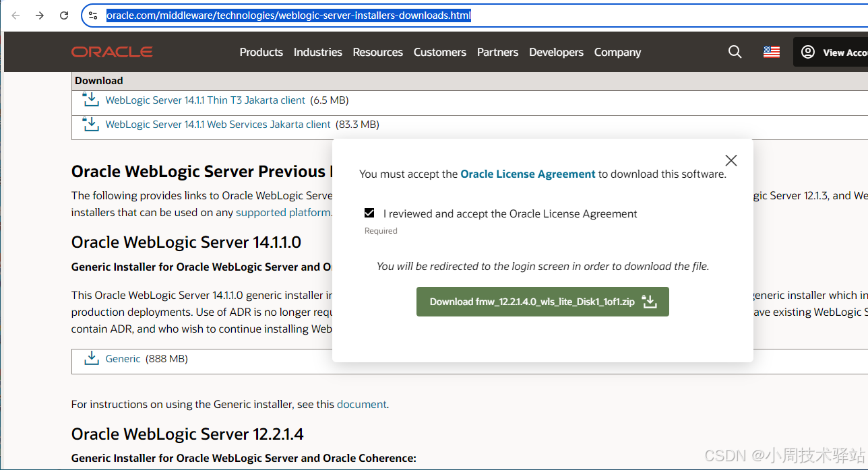Image resolution: width=868 pixels, height=470 pixels.
Task: Download the Generic 888 MB installer
Action: (123, 359)
